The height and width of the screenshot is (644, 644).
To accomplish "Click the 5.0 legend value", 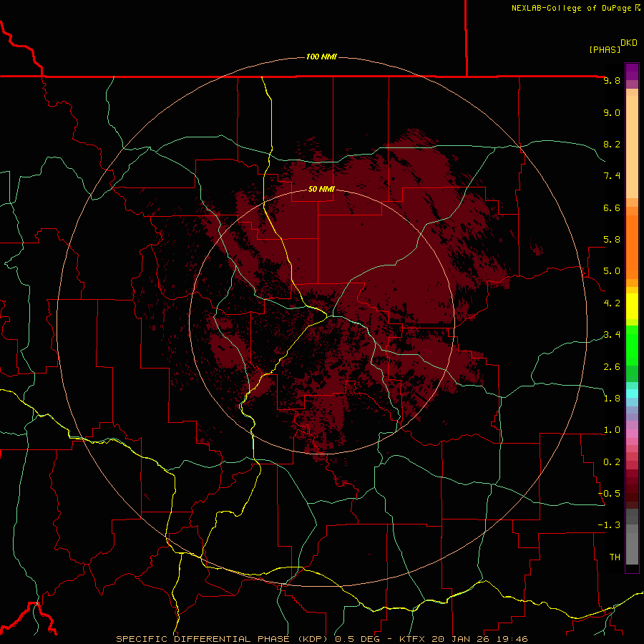I will point(612,271).
